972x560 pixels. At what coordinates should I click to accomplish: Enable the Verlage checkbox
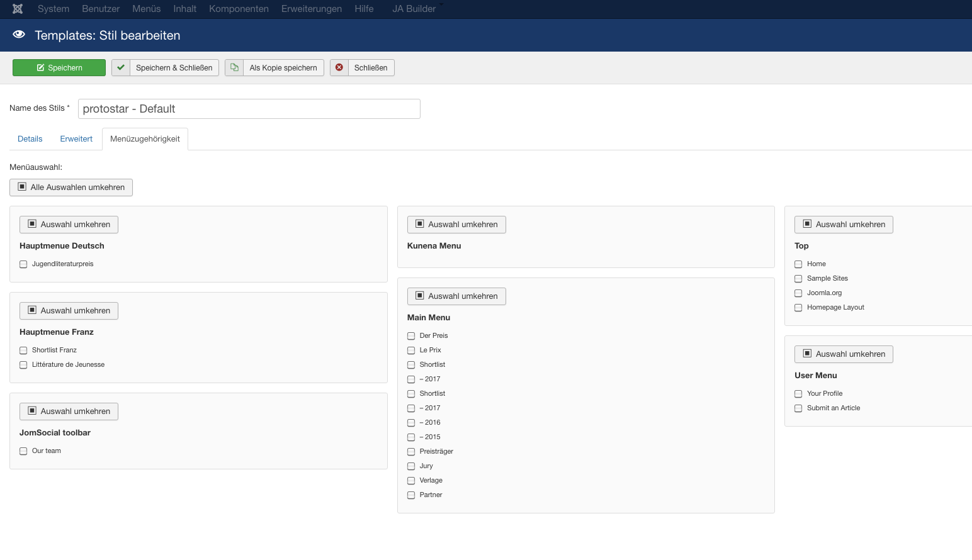pyautogui.click(x=411, y=481)
